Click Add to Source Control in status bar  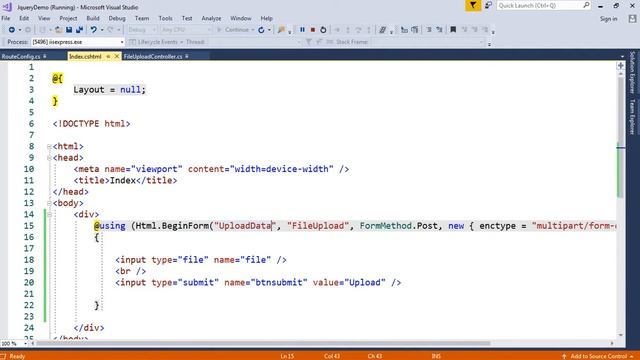pyautogui.click(x=598, y=356)
